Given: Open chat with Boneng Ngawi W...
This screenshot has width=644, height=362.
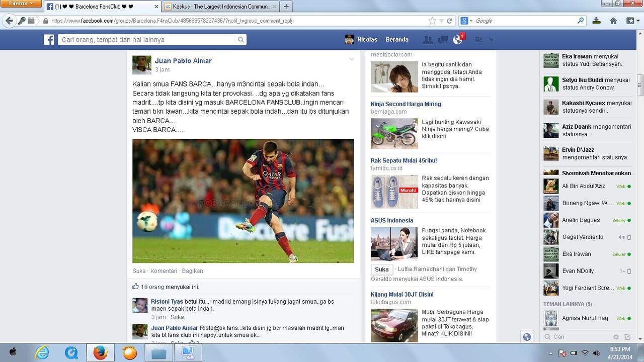Looking at the screenshot, I should click(587, 203).
